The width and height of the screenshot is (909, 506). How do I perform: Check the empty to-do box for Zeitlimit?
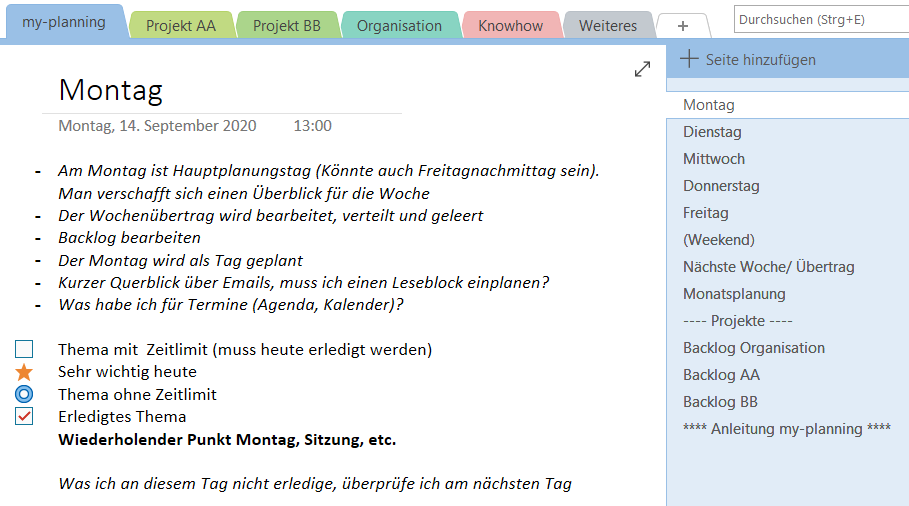25,349
